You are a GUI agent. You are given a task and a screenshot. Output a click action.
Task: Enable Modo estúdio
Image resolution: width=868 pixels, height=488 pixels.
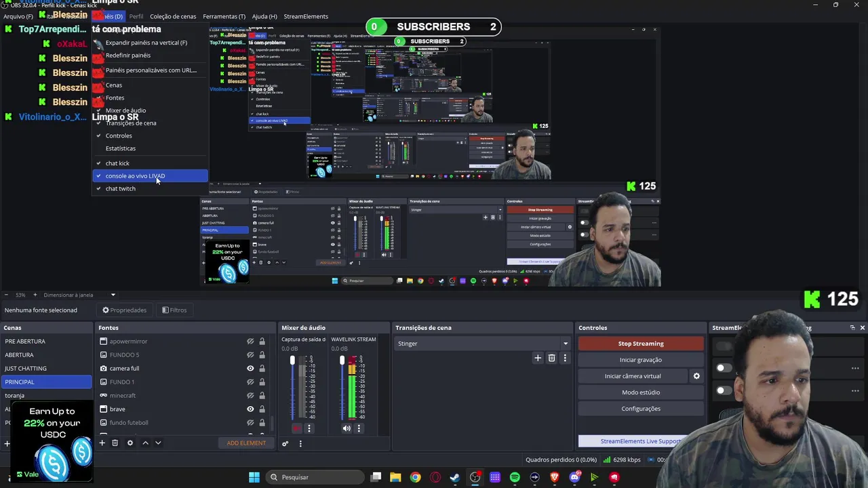[x=641, y=392]
